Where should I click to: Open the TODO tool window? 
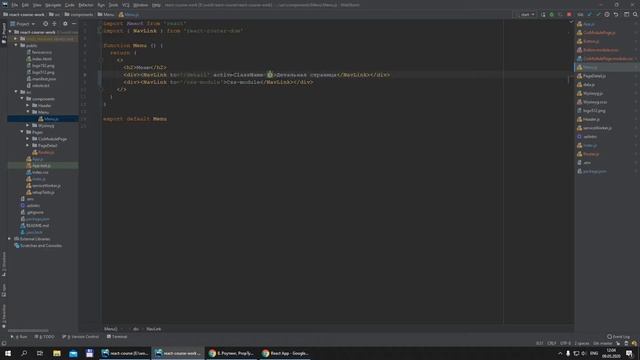tap(44, 337)
